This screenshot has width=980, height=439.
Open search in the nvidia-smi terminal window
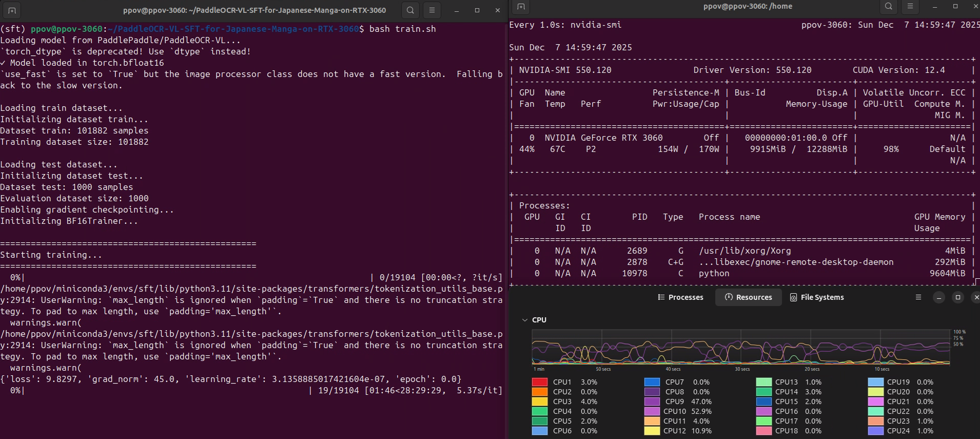point(889,7)
